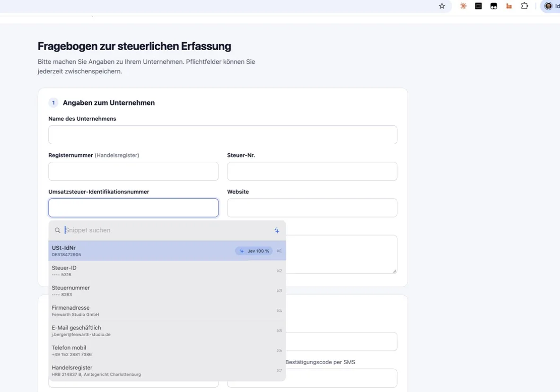
Task: Click into Registernummer field
Action: (133, 171)
